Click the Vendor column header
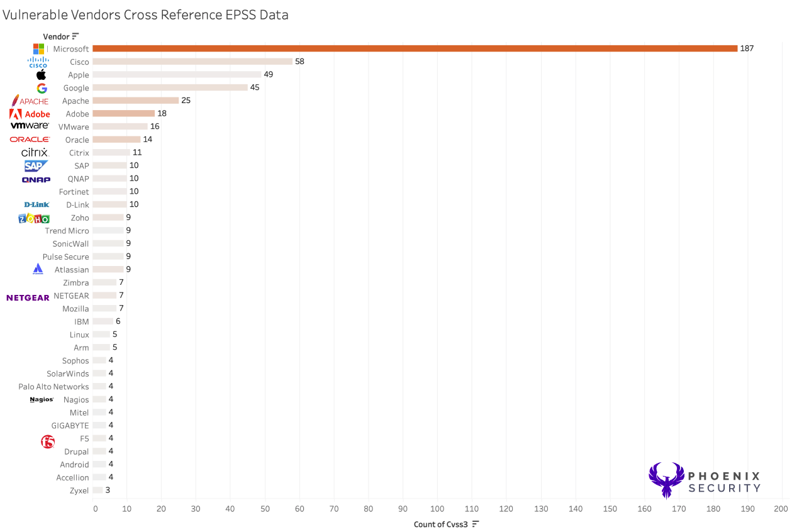 pyautogui.click(x=56, y=36)
